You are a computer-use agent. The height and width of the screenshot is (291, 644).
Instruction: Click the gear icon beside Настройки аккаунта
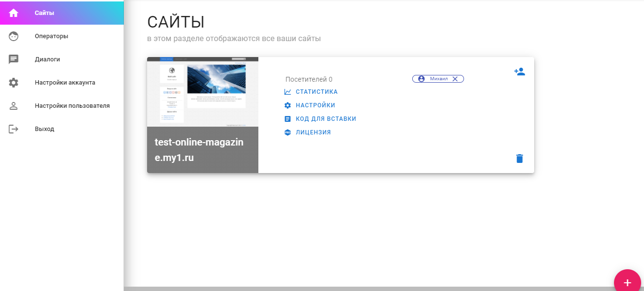point(14,83)
